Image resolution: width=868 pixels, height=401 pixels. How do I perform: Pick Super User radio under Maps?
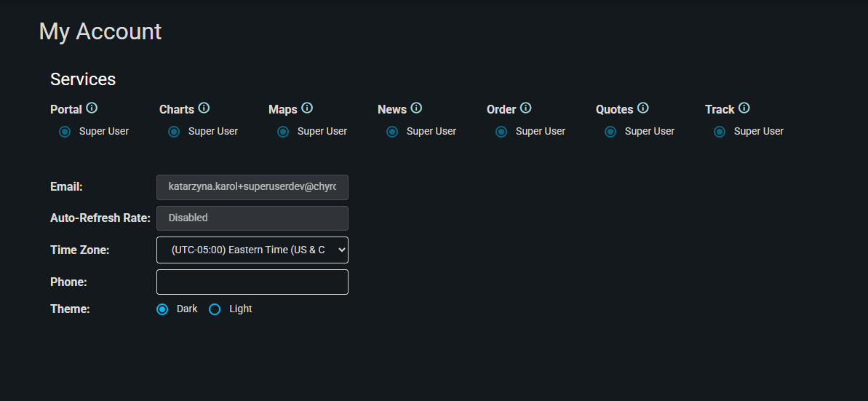[x=283, y=132]
